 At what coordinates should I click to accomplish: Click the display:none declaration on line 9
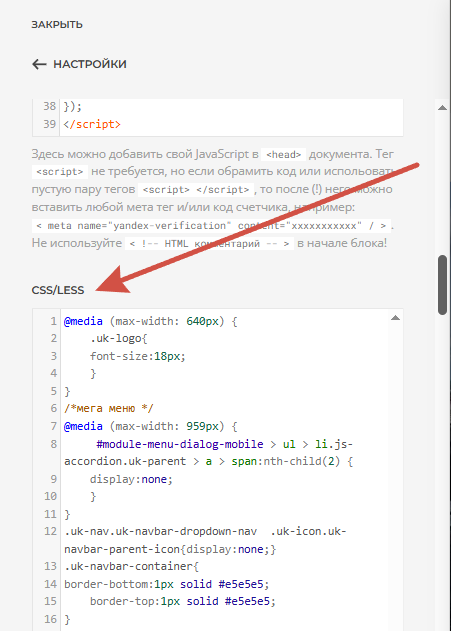[131, 479]
